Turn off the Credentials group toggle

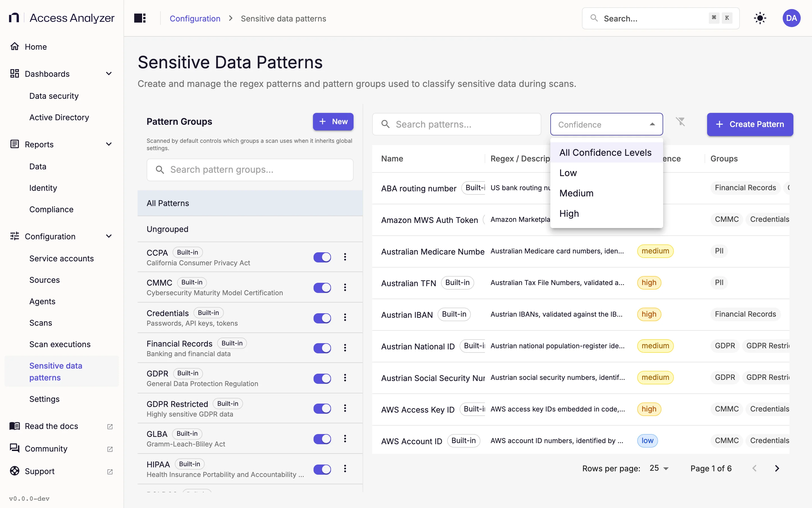322,318
